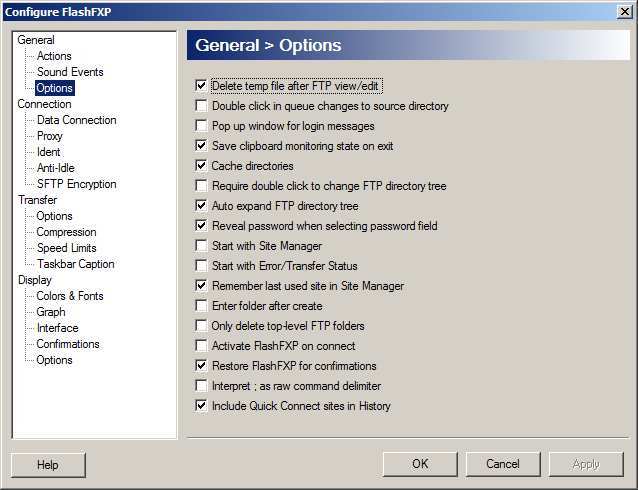This screenshot has height=490, width=638.
Task: Disable Include Quick Connect sites in History
Action: [x=202, y=406]
